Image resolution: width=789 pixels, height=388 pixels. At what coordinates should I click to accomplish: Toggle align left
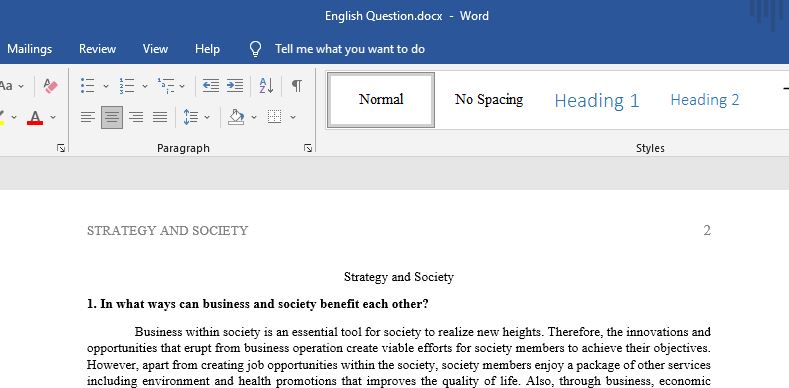click(x=88, y=117)
